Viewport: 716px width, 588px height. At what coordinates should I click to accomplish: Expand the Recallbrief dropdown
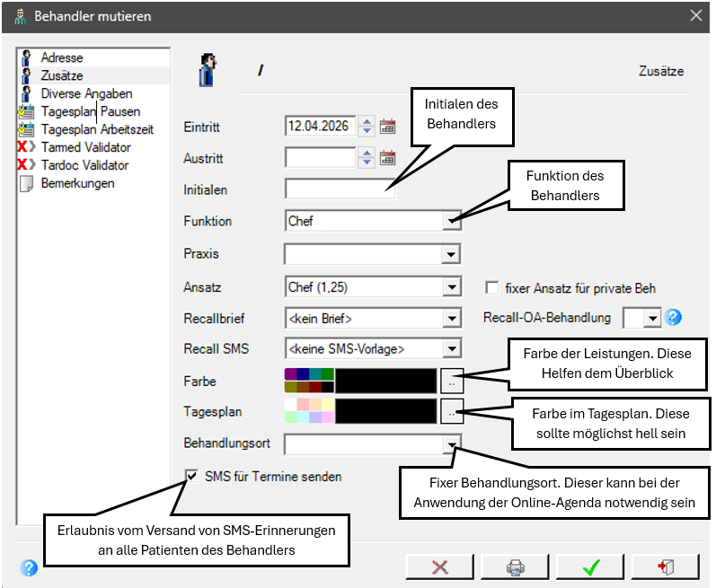point(452,318)
